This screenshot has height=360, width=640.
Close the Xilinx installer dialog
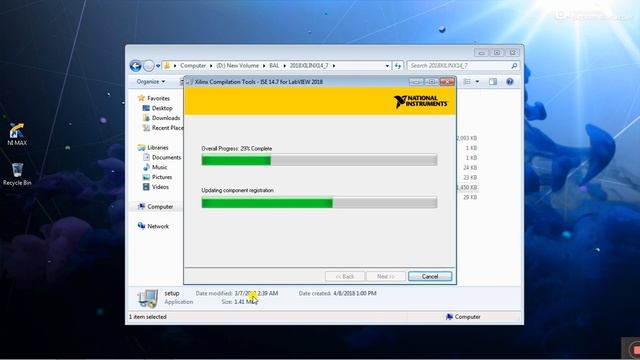pyautogui.click(x=447, y=82)
